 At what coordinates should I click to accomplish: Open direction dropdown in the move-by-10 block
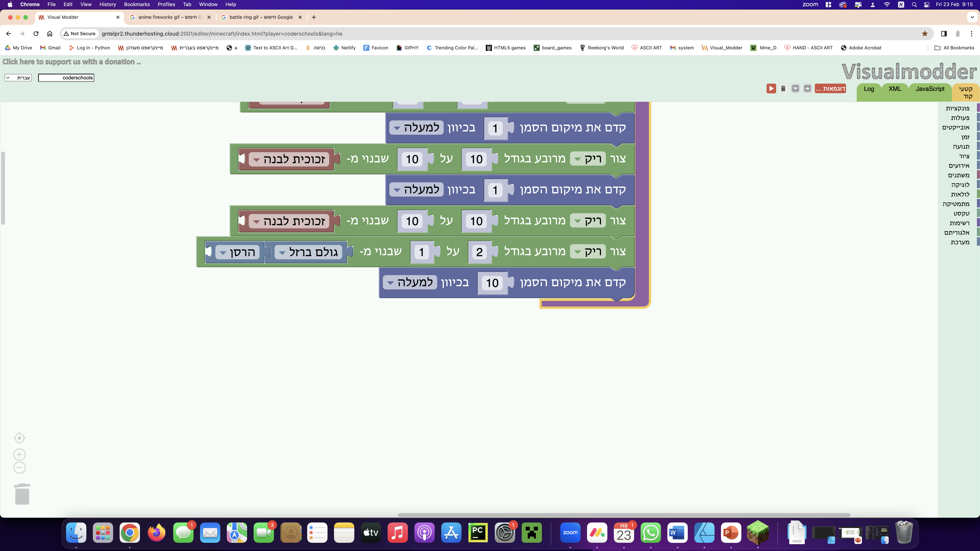click(x=410, y=283)
